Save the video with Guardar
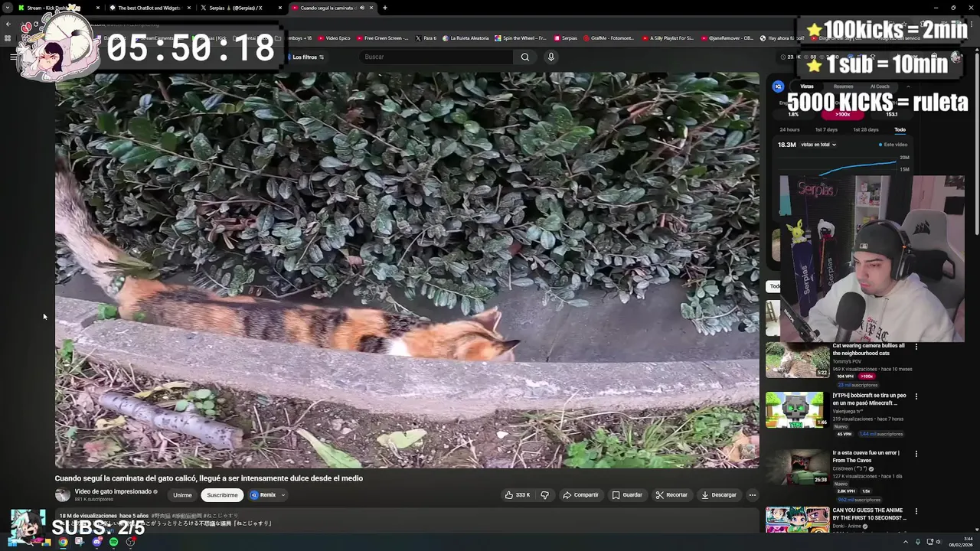Screen dimensions: 980x551 (627, 495)
